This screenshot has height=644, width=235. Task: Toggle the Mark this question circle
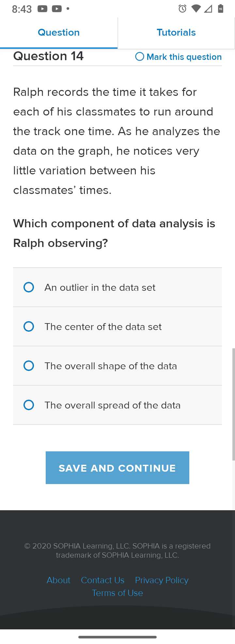140,57
